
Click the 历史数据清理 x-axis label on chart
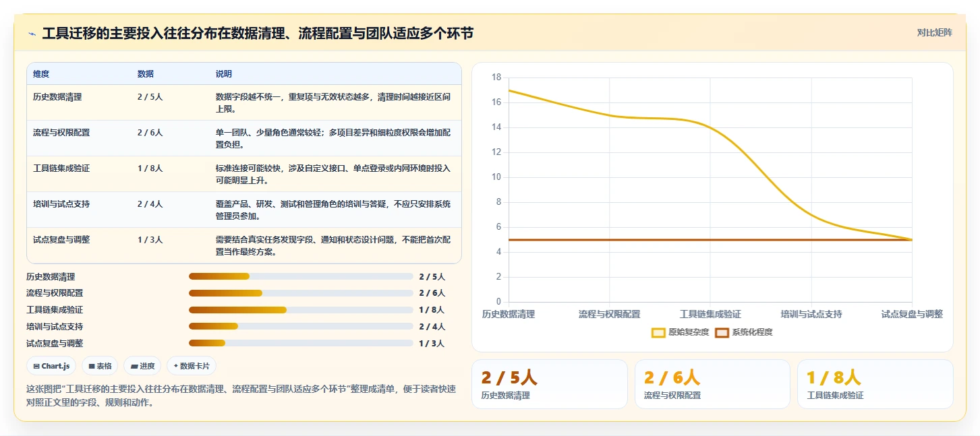[x=509, y=314]
